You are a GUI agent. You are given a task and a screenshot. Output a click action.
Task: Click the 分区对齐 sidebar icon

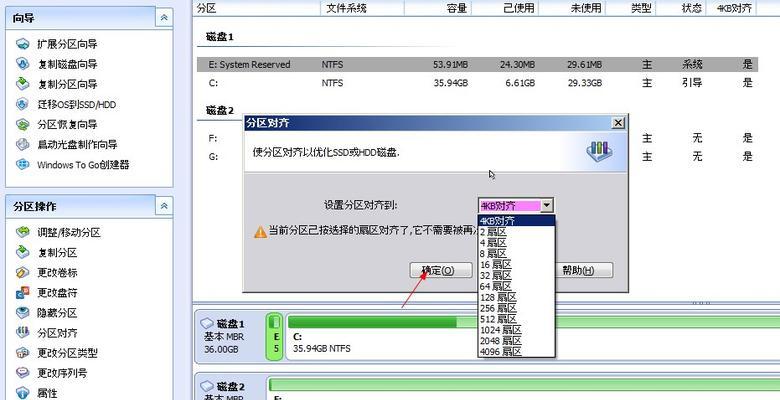(23, 333)
